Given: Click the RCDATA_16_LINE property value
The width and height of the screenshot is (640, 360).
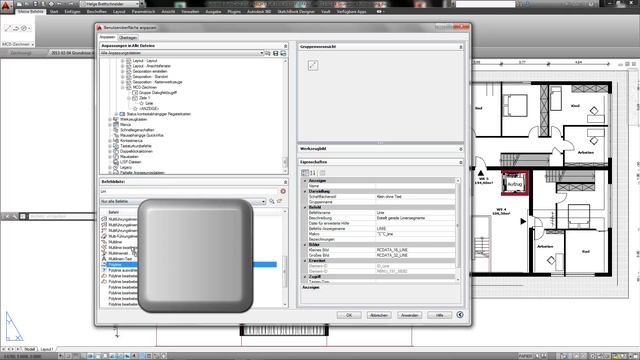Looking at the screenshot, I should (392, 250).
